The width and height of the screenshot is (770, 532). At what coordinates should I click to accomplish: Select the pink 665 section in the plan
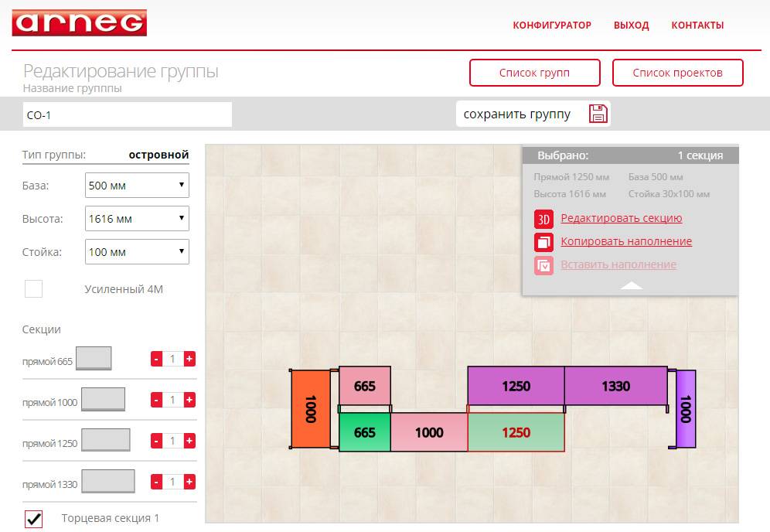[x=365, y=386]
